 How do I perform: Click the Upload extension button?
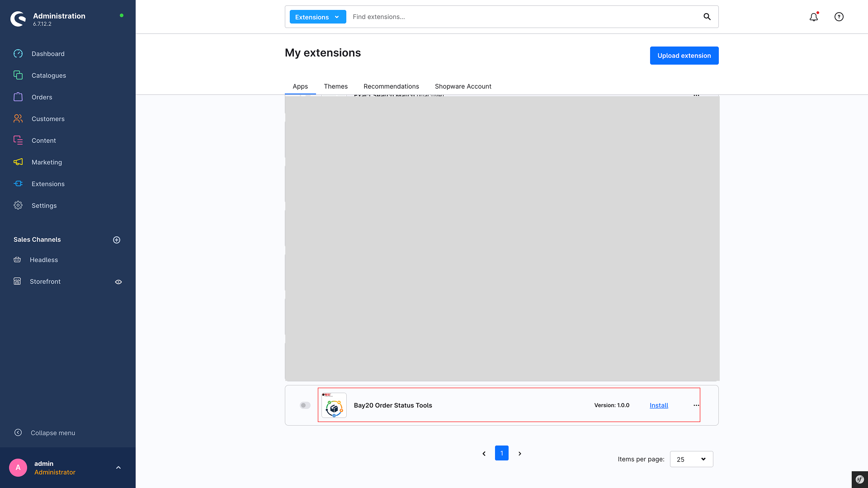(684, 56)
